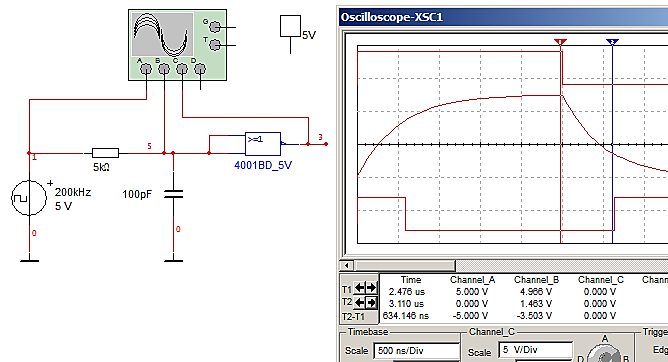
Task: Click the T2 time readout 3.110 us
Action: pos(406,304)
